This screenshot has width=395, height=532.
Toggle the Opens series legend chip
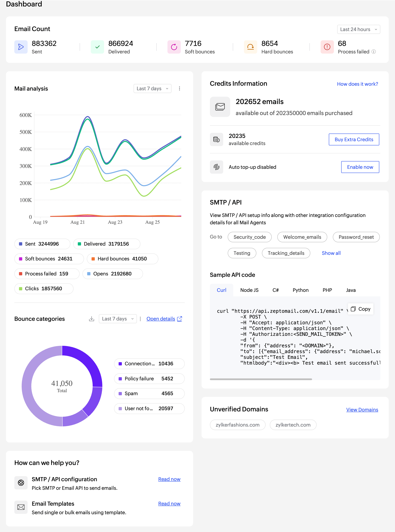pyautogui.click(x=112, y=274)
